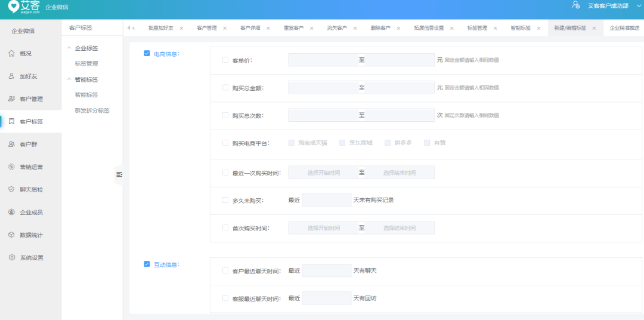Close the 删除客户 tab
This screenshot has height=320, width=644.
click(x=398, y=29)
